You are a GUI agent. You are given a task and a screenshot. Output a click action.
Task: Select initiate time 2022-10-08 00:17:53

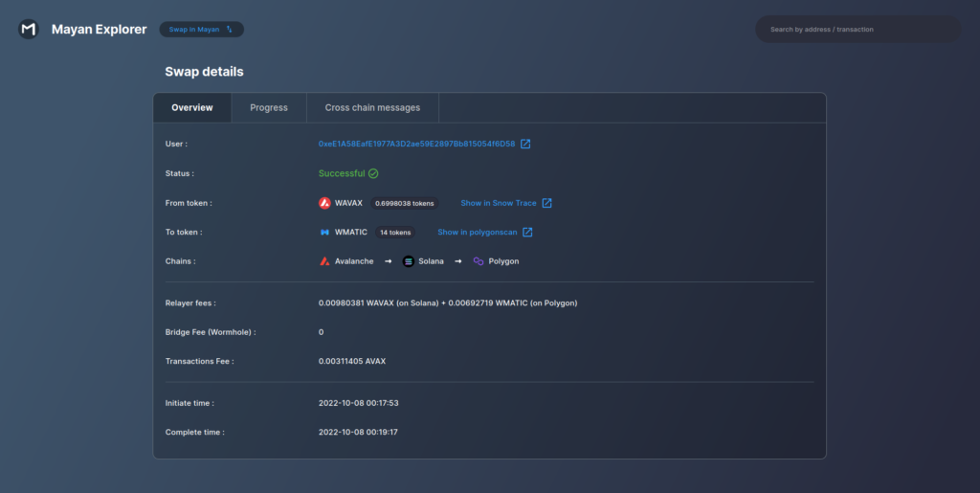pyautogui.click(x=359, y=403)
